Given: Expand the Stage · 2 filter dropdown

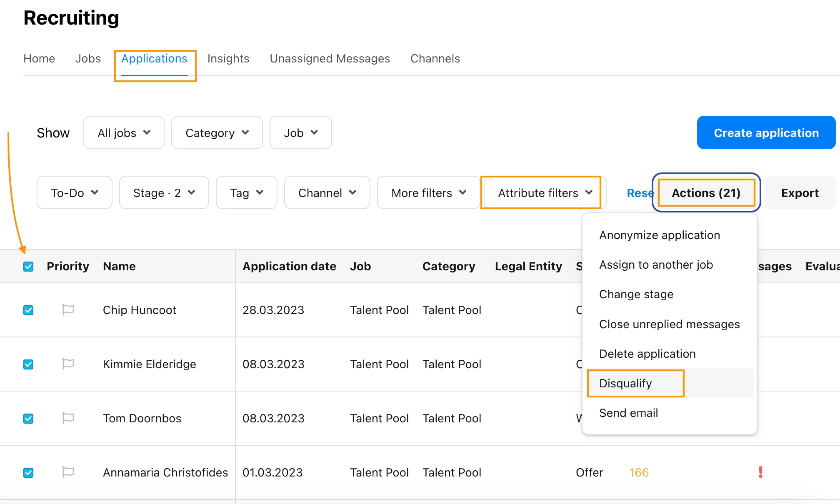Looking at the screenshot, I should tap(164, 193).
